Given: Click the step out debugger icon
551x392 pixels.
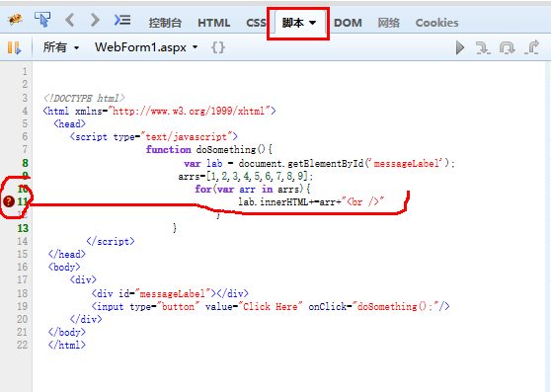Looking at the screenshot, I should 531,47.
